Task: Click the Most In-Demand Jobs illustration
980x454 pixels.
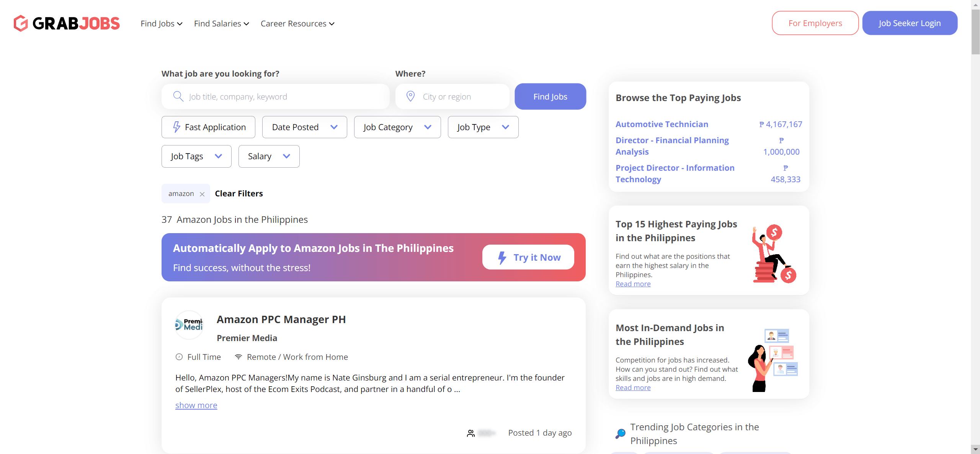Action: 773,360
